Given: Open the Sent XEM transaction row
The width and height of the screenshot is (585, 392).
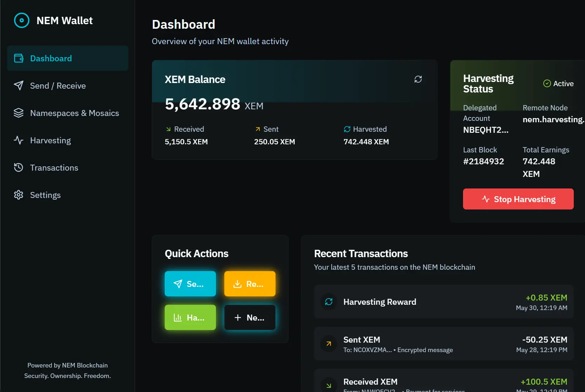Looking at the screenshot, I should tap(444, 344).
